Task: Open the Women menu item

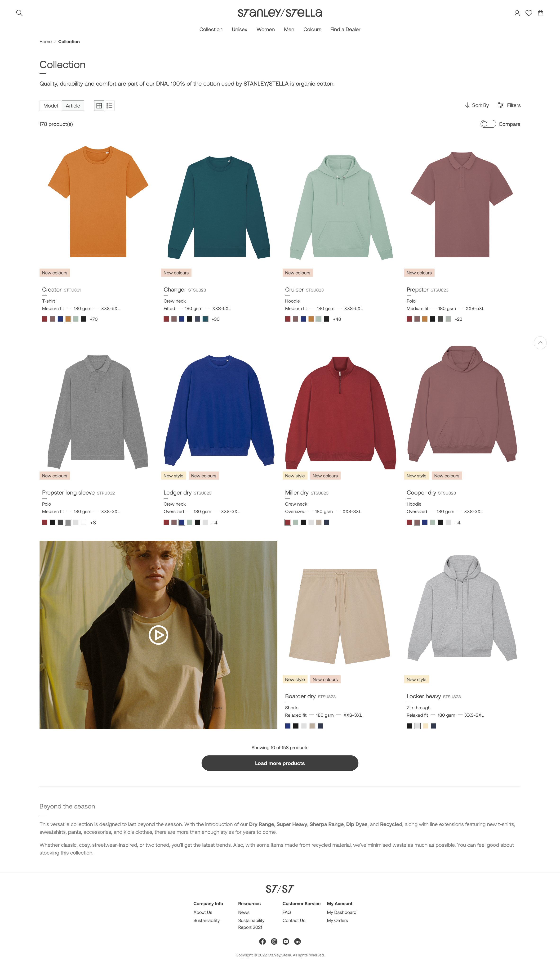Action: pyautogui.click(x=265, y=29)
